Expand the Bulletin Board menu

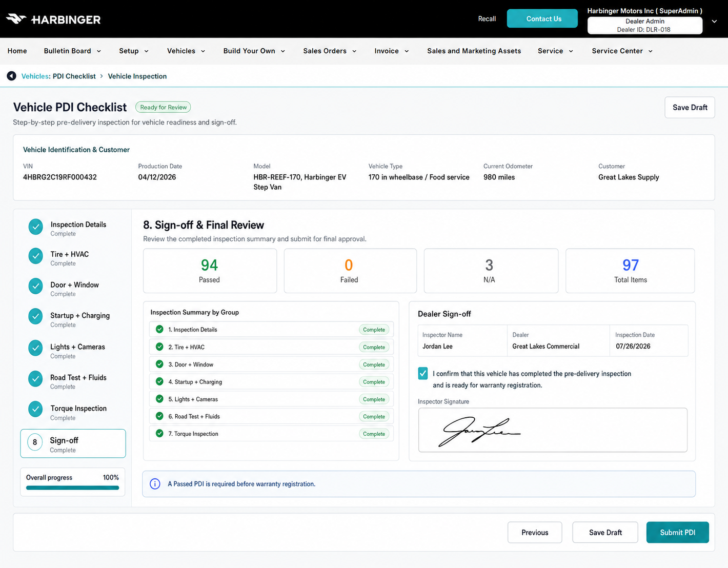(x=72, y=51)
